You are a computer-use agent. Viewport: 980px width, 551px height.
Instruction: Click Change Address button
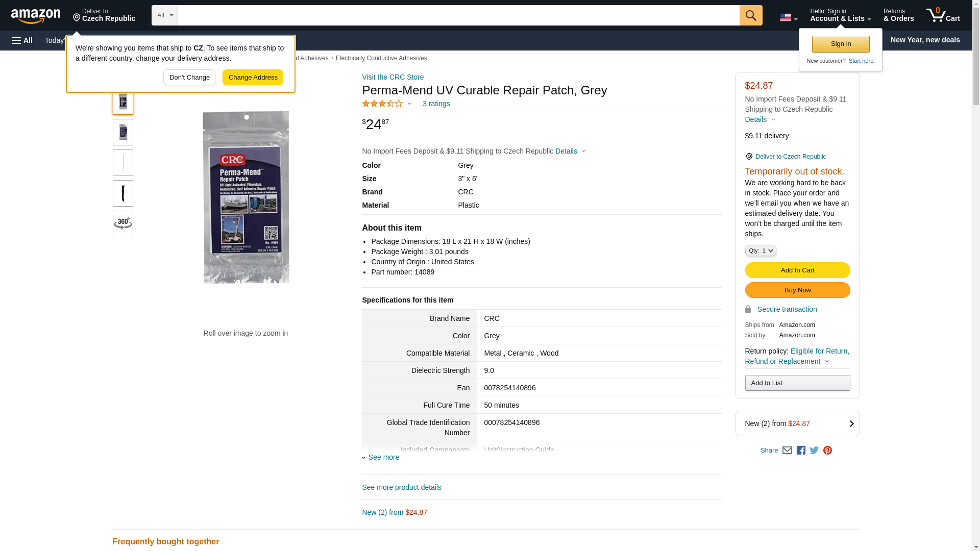click(253, 78)
